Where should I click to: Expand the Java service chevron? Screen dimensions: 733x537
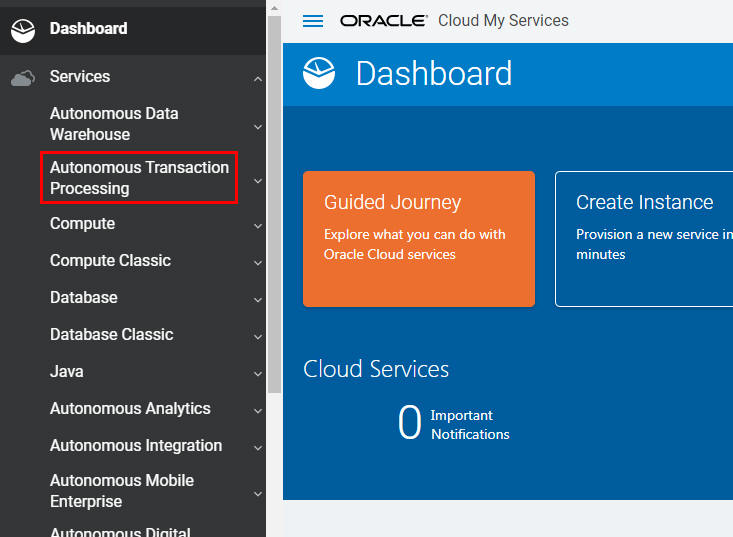[x=258, y=373]
